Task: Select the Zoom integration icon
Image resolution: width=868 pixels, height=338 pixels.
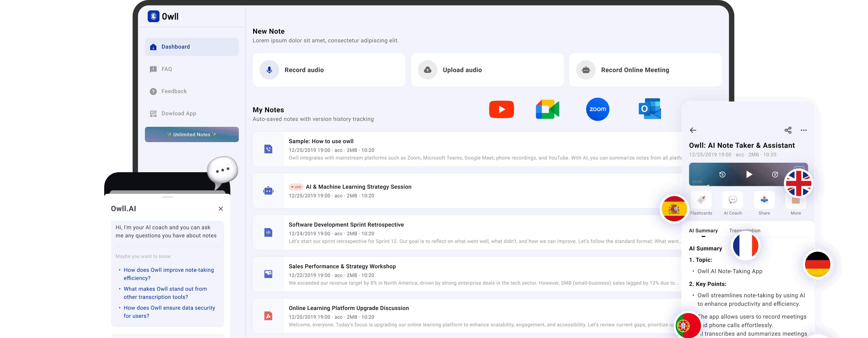Action: 597,109
